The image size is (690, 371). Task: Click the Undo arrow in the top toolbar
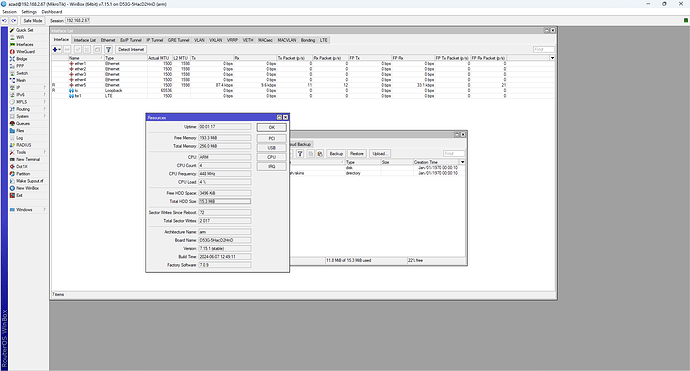[5, 20]
